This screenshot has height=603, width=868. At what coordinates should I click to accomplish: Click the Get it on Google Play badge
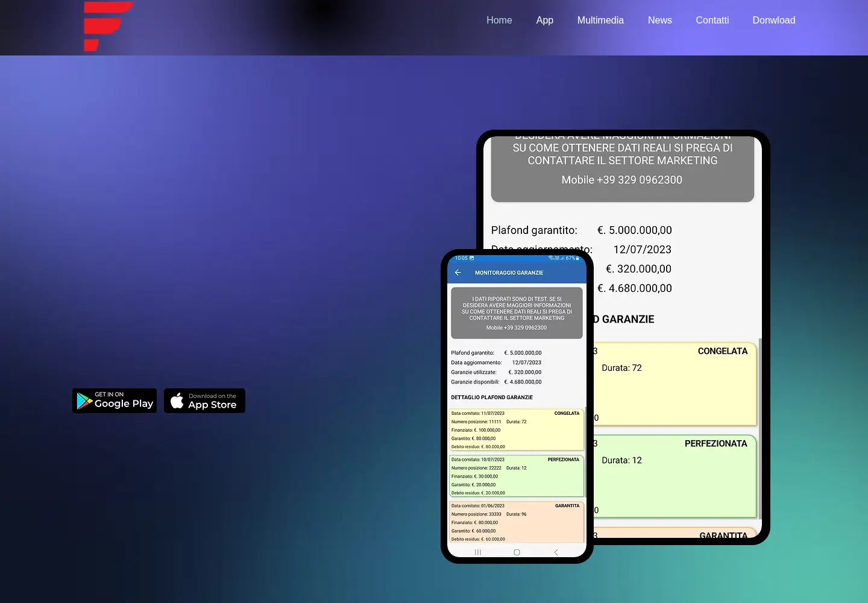coord(115,400)
